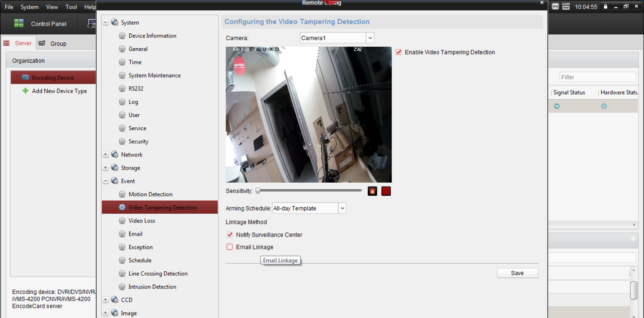The height and width of the screenshot is (318, 644).
Task: Click the Filter input field
Action: [x=598, y=77]
